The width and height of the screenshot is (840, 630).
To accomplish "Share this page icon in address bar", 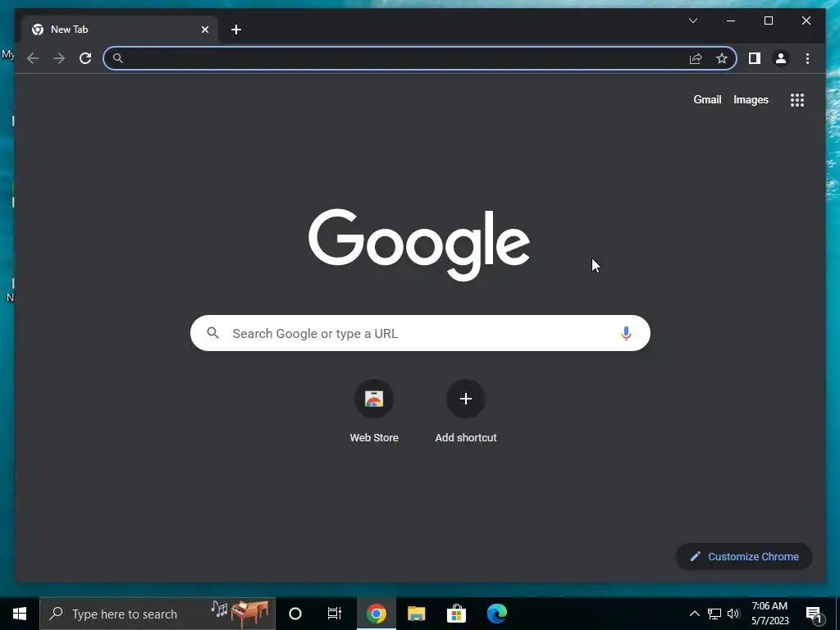I will [696, 58].
